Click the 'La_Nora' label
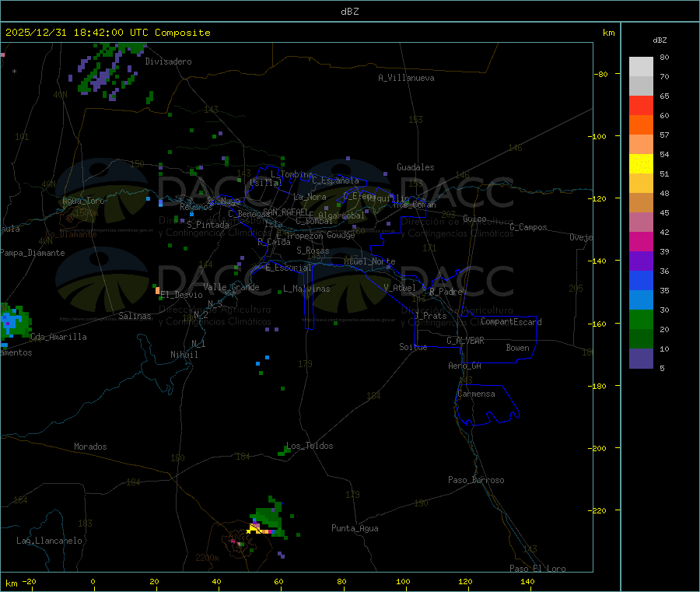This screenshot has height=592, width=700. (310, 197)
